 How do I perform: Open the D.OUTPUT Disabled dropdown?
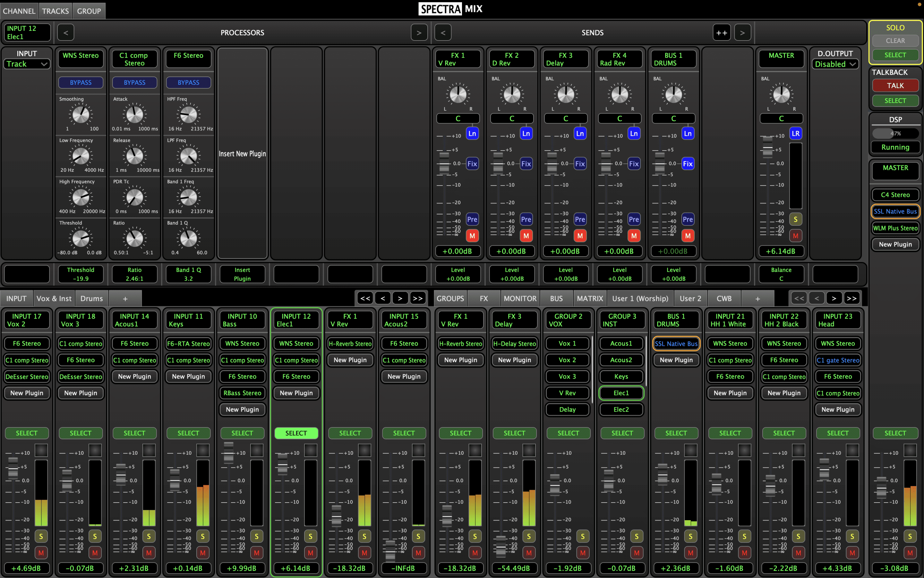click(835, 64)
